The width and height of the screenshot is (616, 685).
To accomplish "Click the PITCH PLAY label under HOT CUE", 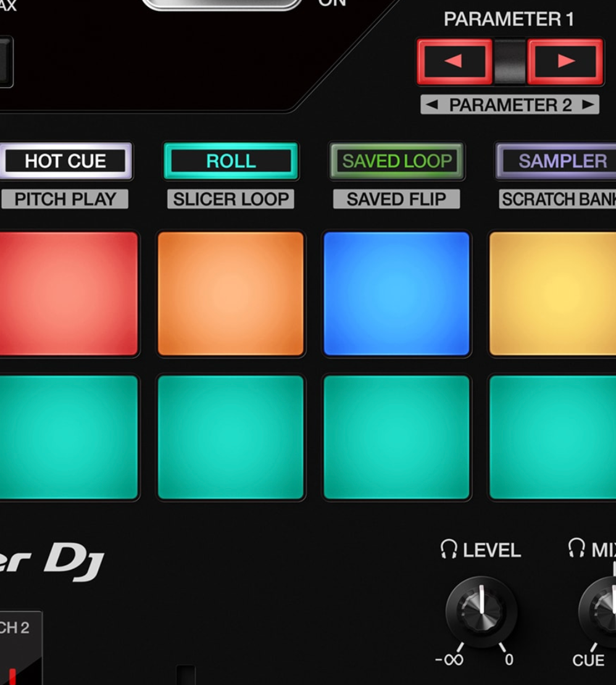I will (65, 199).
